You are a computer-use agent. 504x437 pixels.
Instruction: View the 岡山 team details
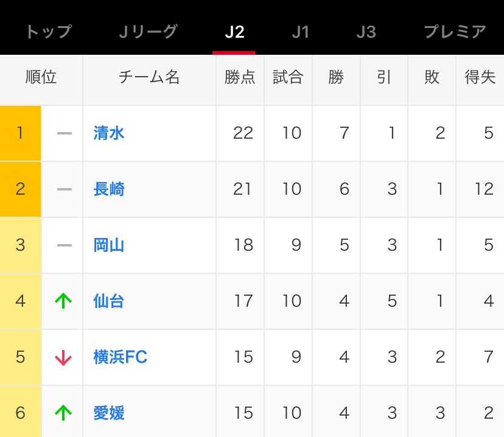(x=109, y=245)
